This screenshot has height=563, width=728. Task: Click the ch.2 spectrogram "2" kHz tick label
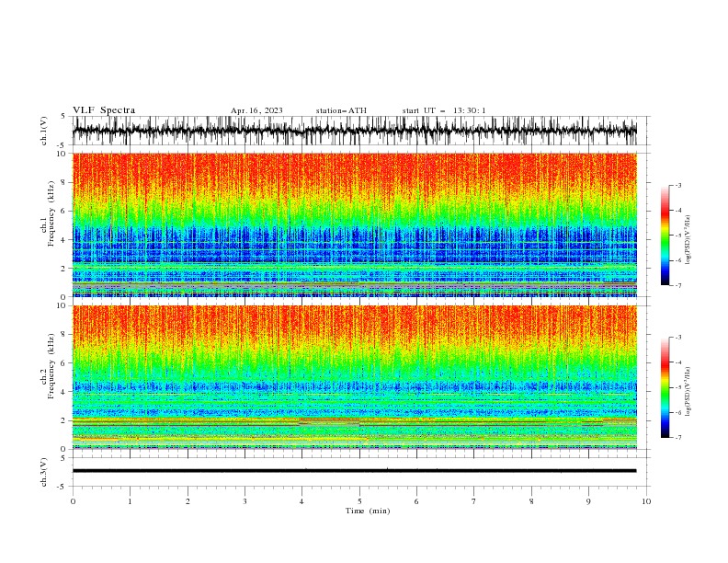tap(63, 420)
